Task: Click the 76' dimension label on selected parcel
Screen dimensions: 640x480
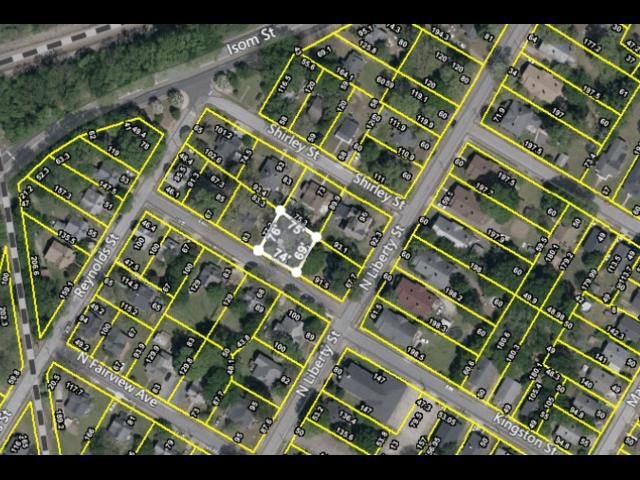Action: coord(272,234)
